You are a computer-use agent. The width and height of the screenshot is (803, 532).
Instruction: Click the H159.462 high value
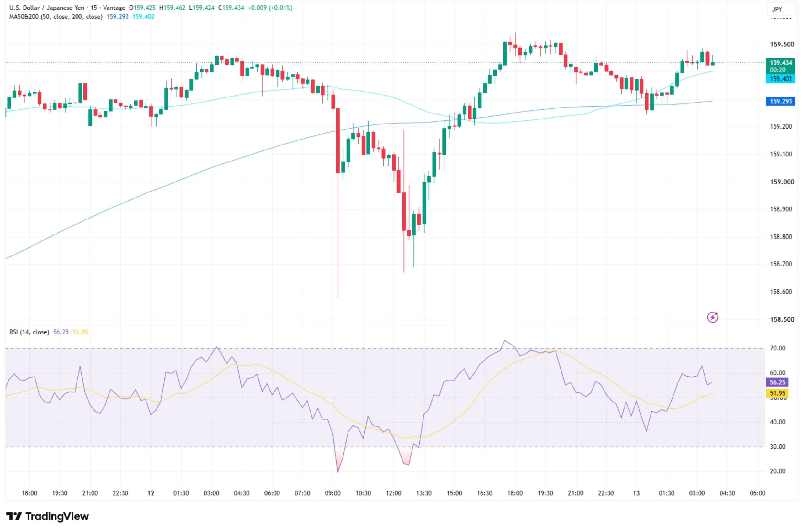point(172,8)
